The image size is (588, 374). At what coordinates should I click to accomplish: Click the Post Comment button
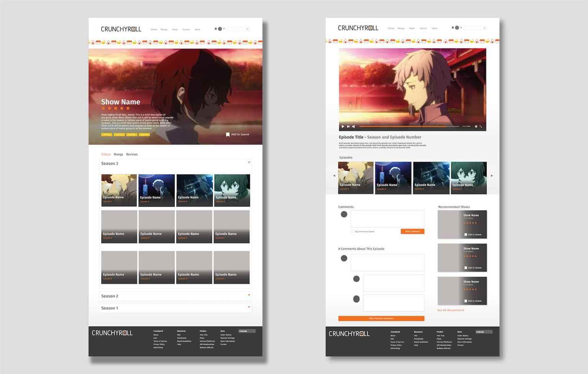412,231
